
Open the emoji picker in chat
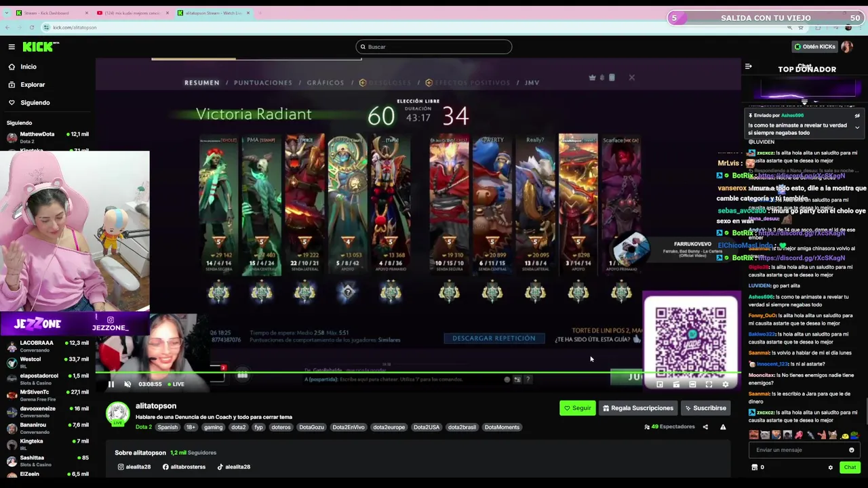click(852, 450)
